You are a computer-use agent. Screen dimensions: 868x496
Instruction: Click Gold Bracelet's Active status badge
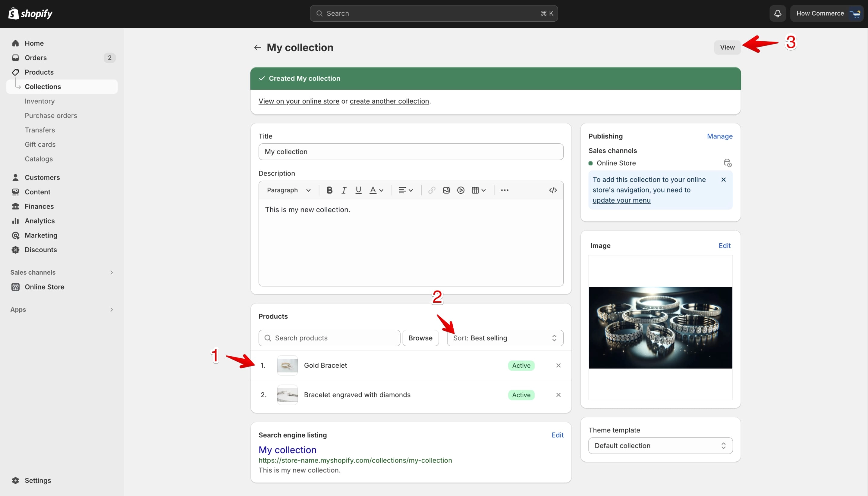click(x=521, y=366)
